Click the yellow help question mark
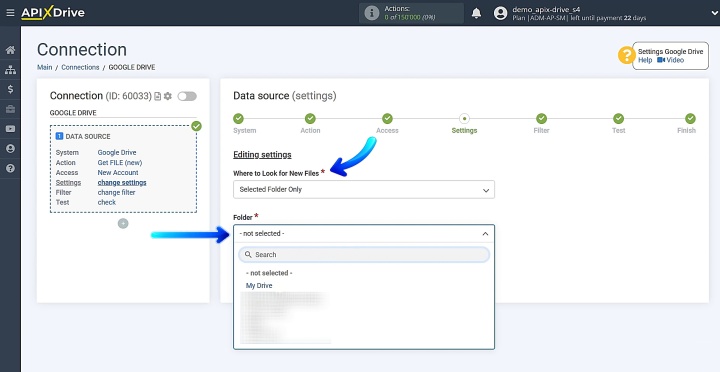Image resolution: width=720 pixels, height=372 pixels. click(x=626, y=56)
